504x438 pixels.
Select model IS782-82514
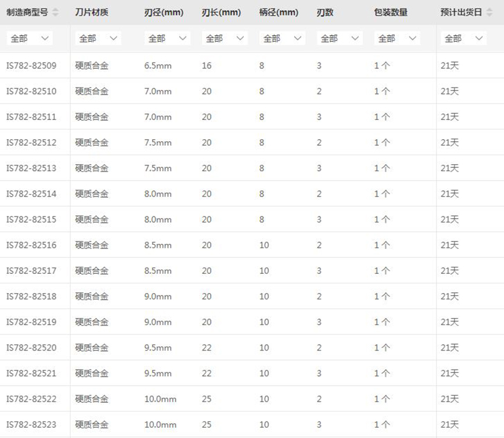tap(31, 194)
